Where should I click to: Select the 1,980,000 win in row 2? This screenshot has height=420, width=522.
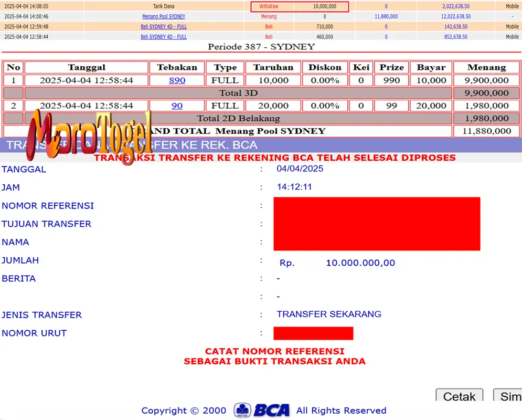487,106
